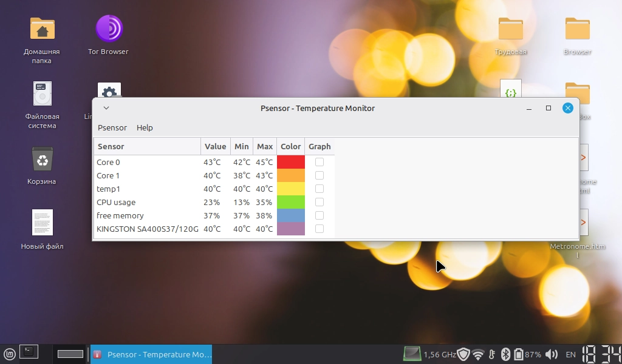622x364 pixels.
Task: Click Core 0 current value 43°C
Action: tap(212, 162)
